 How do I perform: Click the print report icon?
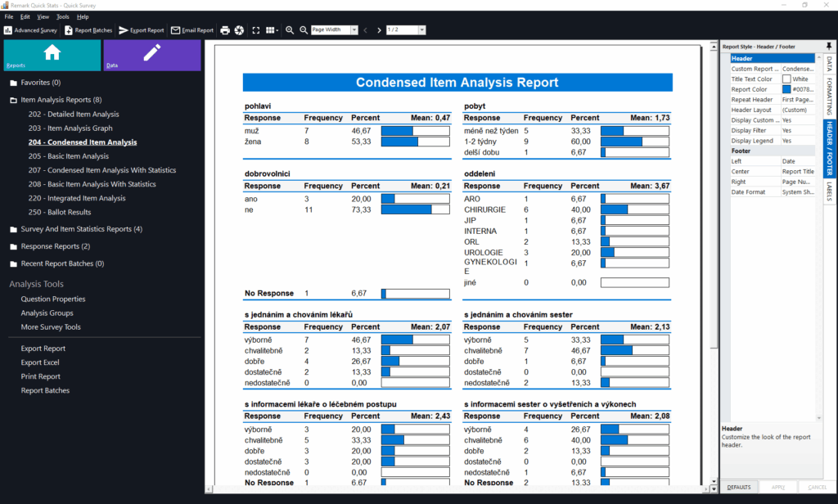pyautogui.click(x=225, y=30)
